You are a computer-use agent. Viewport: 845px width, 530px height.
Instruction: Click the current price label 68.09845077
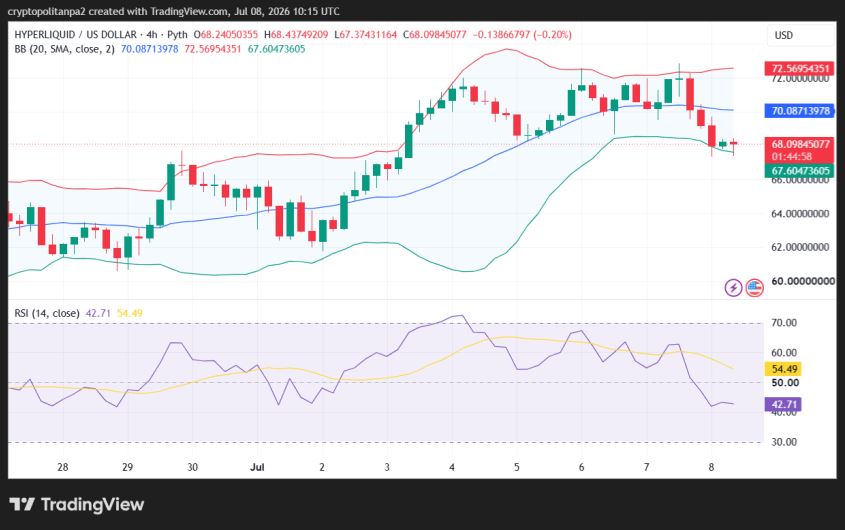point(800,144)
